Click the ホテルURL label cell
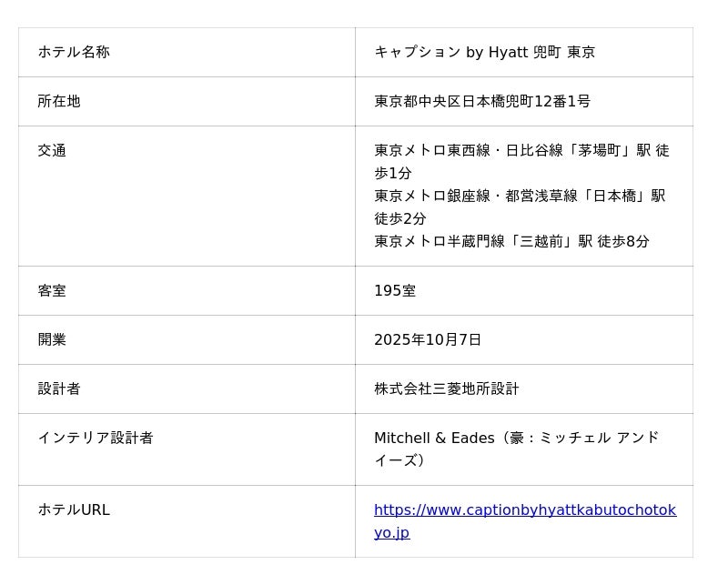The height and width of the screenshot is (585, 728). pos(74,510)
